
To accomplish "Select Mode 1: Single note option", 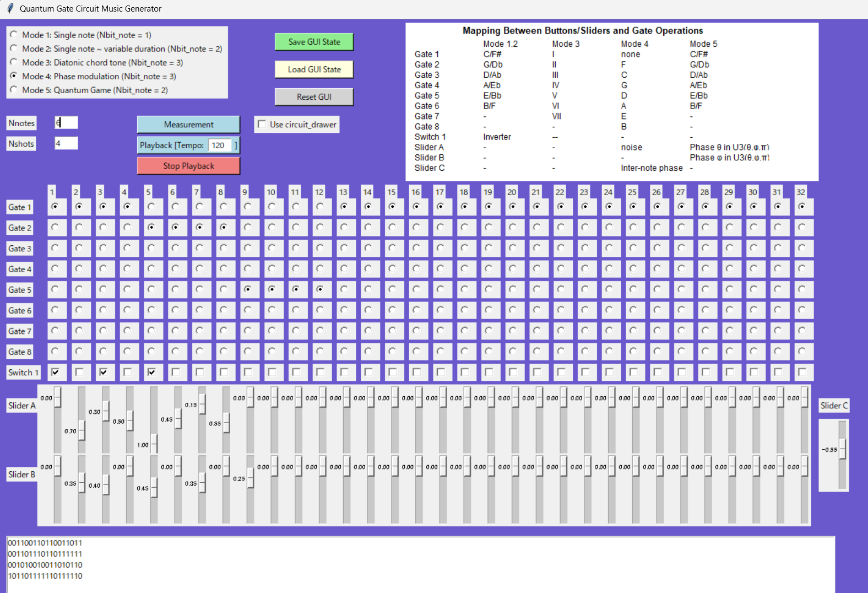I will (14, 35).
